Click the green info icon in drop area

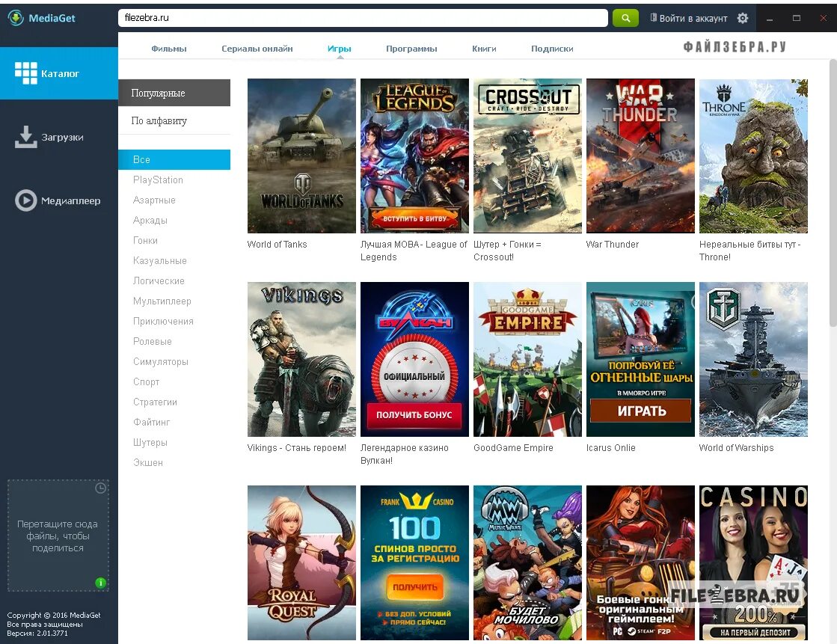(x=100, y=583)
